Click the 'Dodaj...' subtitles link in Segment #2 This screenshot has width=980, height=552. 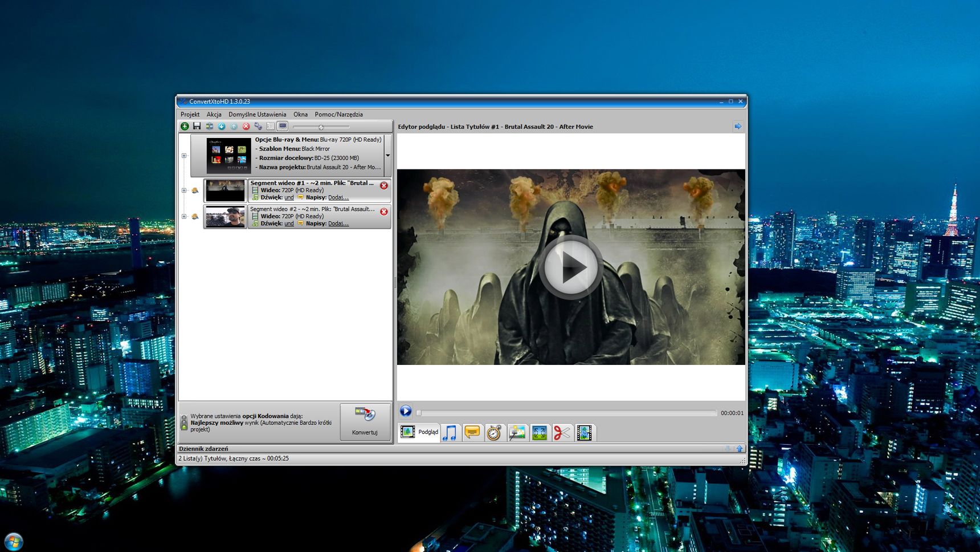(x=338, y=224)
